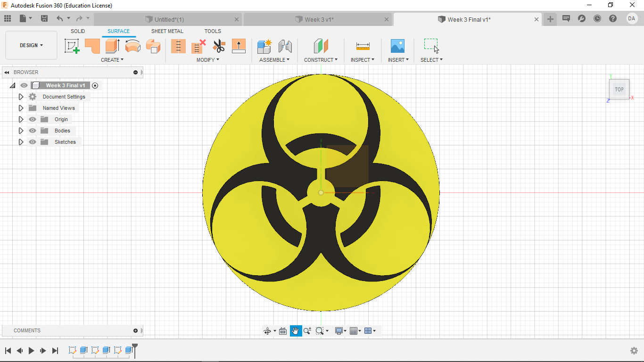Click the Zoom magnifier icon
644x362 pixels.
[307, 331]
